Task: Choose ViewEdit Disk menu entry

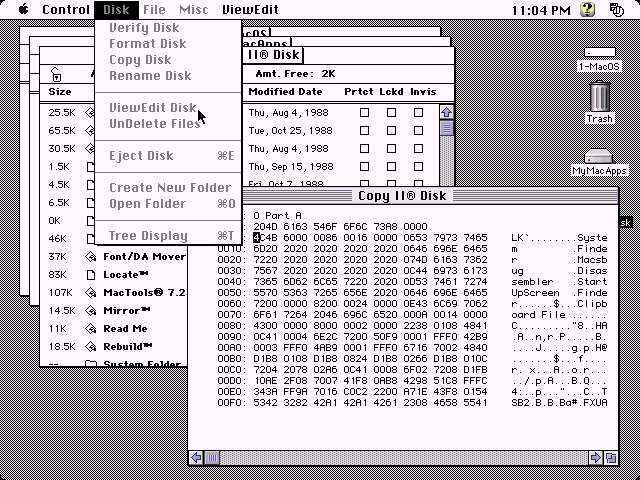Action: point(168,108)
